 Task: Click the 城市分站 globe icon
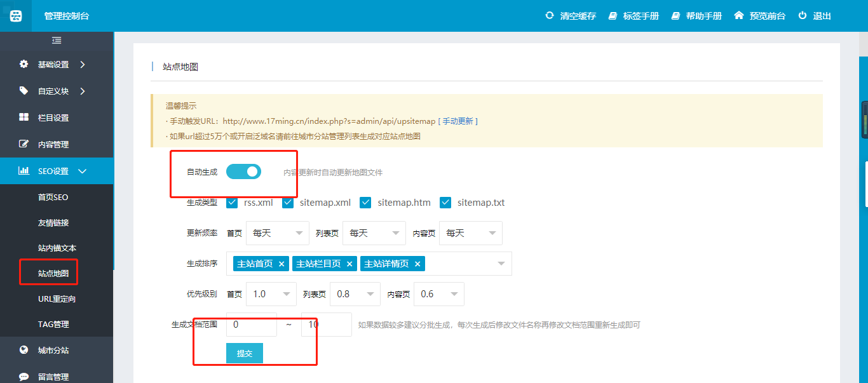(24, 350)
